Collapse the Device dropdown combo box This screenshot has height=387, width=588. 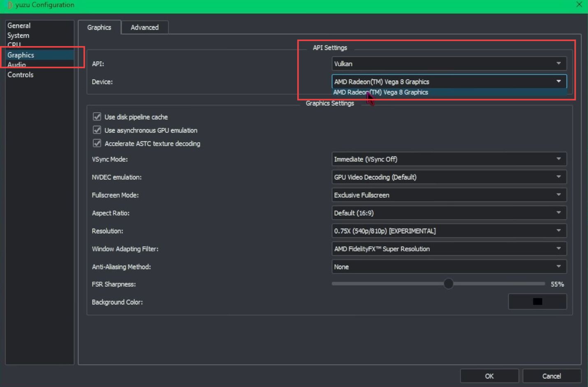point(449,81)
